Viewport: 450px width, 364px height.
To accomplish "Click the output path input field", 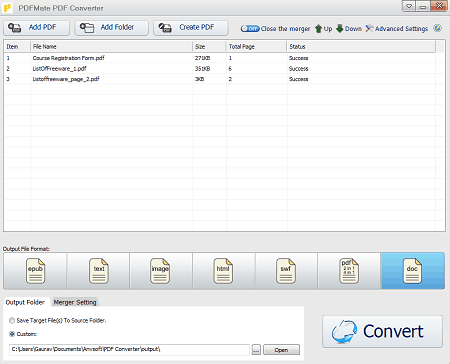I will (x=129, y=349).
